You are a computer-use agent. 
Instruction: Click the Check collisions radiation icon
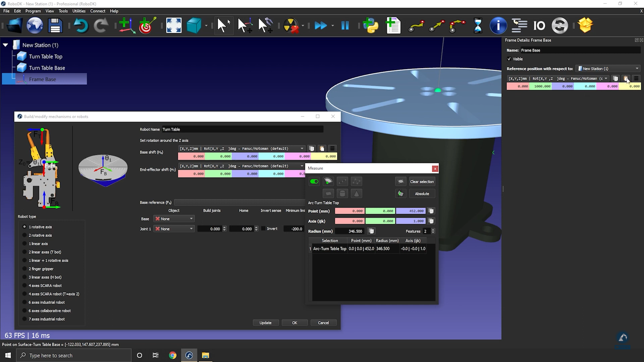point(290,25)
